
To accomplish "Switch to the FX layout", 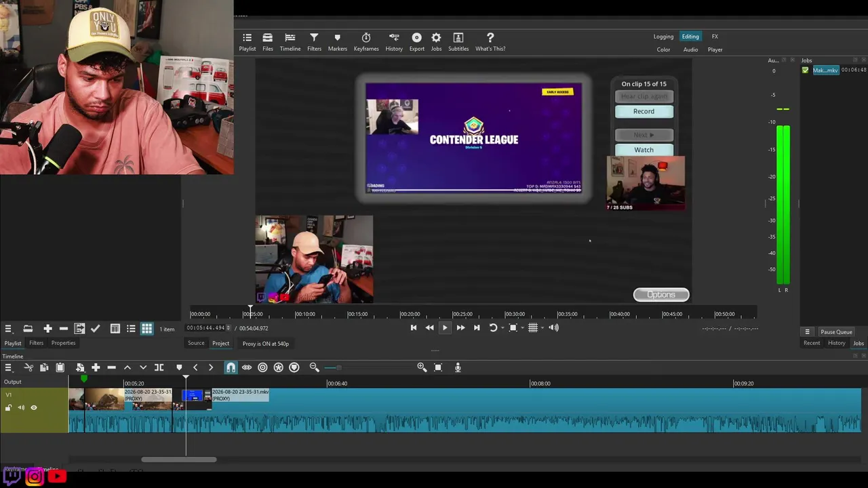I will (x=715, y=37).
